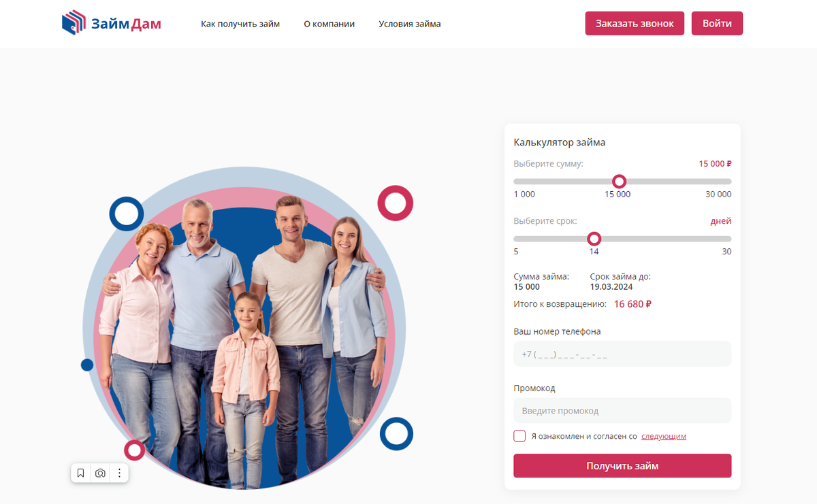Image resolution: width=817 pixels, height=504 pixels.
Task: Click the ЗаймДам brand name text
Action: [126, 24]
